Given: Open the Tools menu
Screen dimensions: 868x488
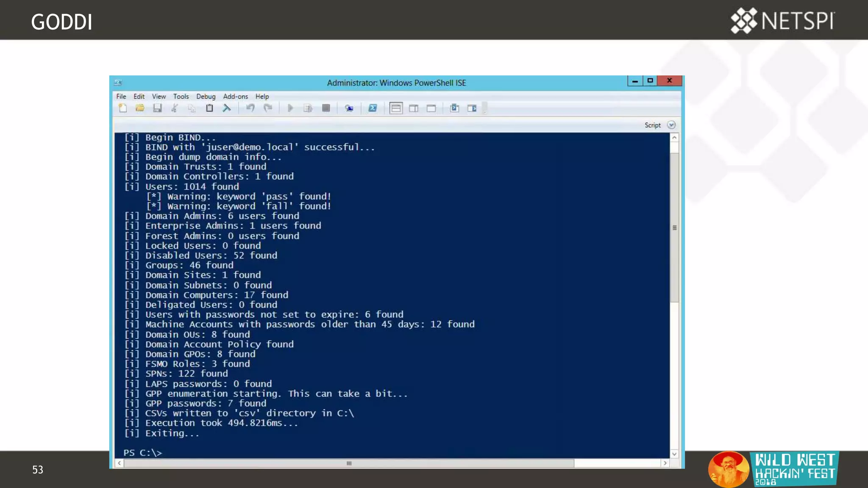Looking at the screenshot, I should [181, 97].
